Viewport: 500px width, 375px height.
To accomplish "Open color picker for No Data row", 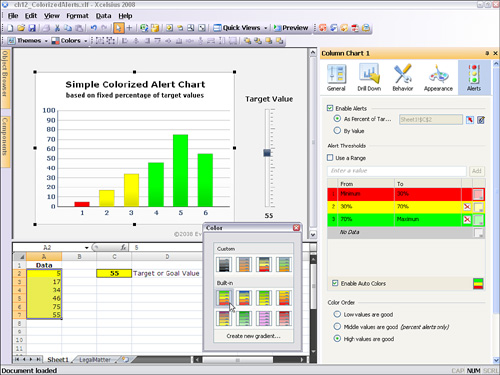I will click(x=478, y=233).
